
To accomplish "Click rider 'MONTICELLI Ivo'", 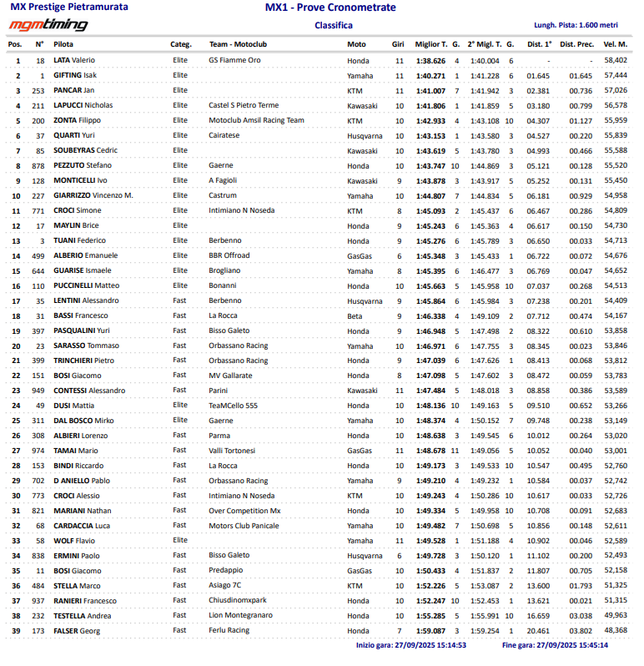I will [x=80, y=180].
